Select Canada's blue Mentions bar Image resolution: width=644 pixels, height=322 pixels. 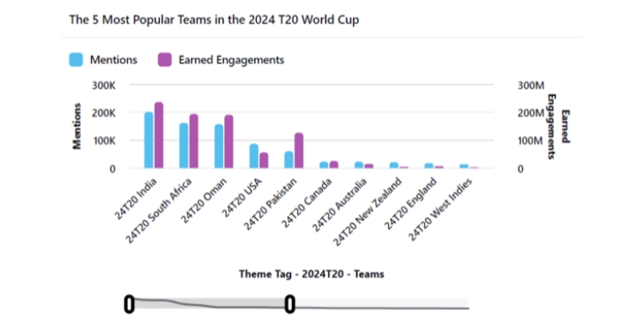click(324, 165)
